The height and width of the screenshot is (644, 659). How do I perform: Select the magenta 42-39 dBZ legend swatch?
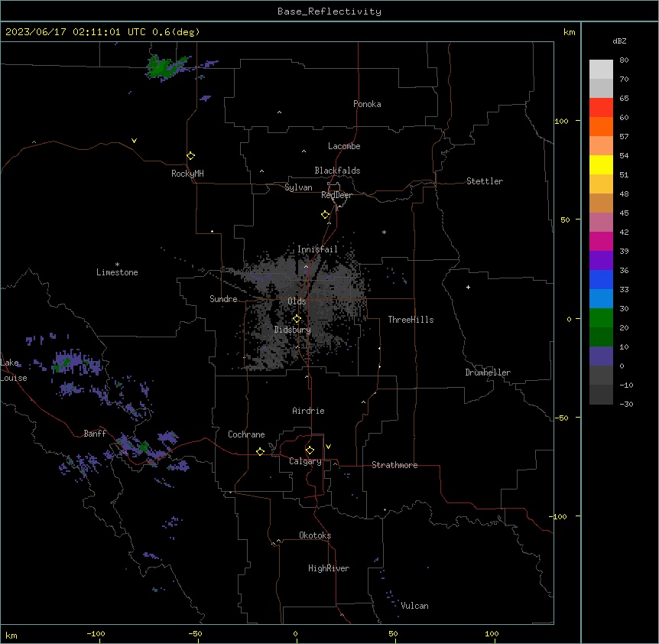pos(601,241)
